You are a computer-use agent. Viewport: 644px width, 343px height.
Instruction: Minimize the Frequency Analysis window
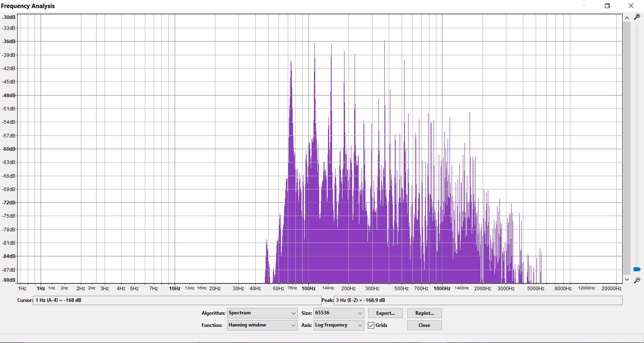[x=584, y=6]
